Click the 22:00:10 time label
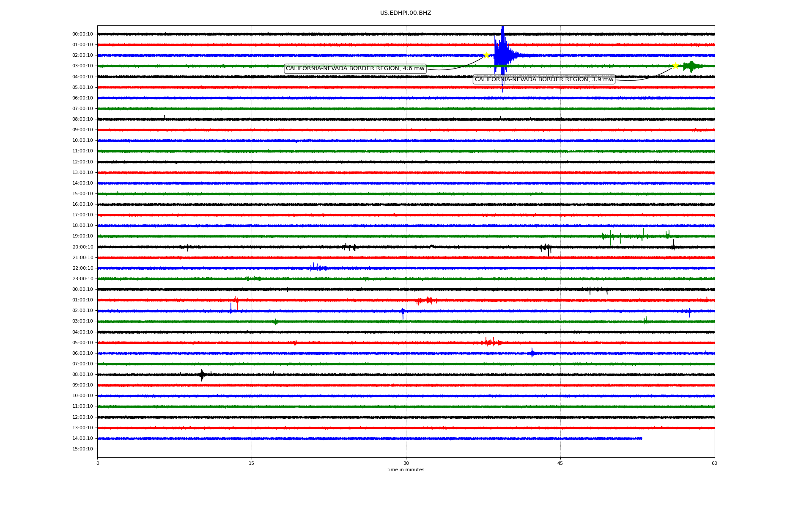 click(82, 268)
